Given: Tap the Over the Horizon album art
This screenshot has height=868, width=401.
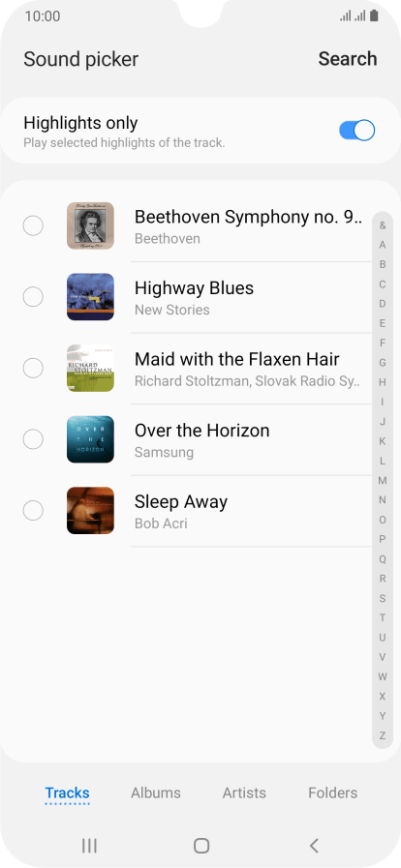Looking at the screenshot, I should pyautogui.click(x=90, y=439).
